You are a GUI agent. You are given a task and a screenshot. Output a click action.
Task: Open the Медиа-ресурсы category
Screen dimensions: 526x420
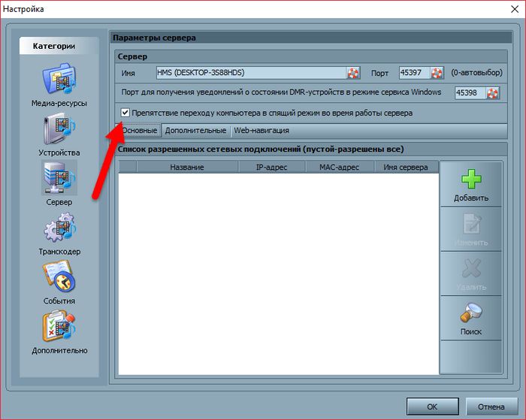(59, 85)
